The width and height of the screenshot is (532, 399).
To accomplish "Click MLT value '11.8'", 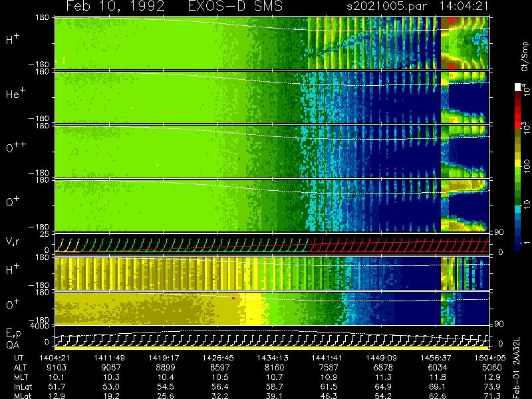I will click(438, 377).
